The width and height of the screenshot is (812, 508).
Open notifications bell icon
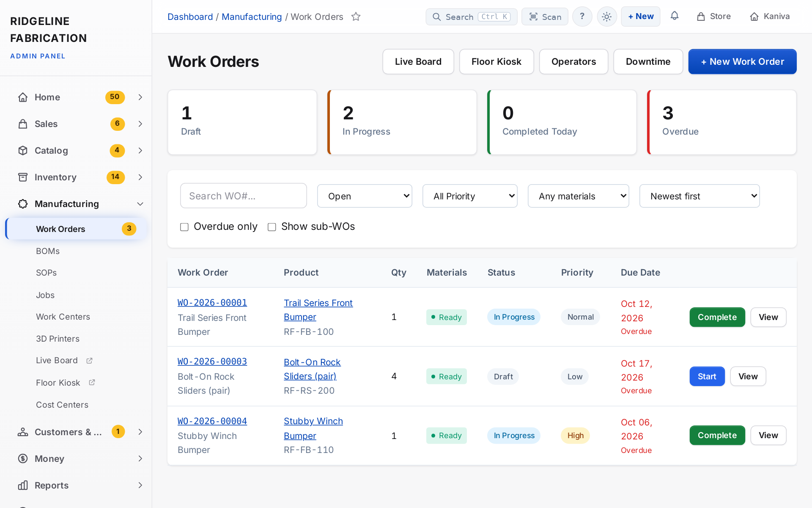(675, 16)
